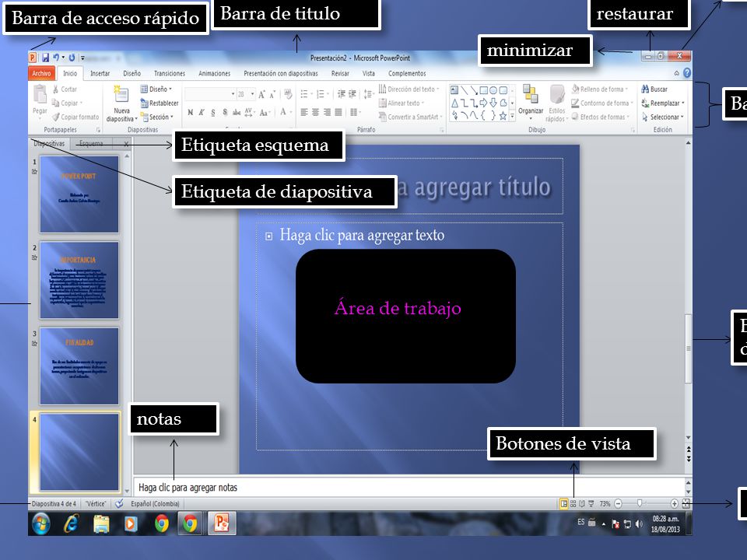Align text to the left
The width and height of the screenshot is (747, 560).
[304, 112]
